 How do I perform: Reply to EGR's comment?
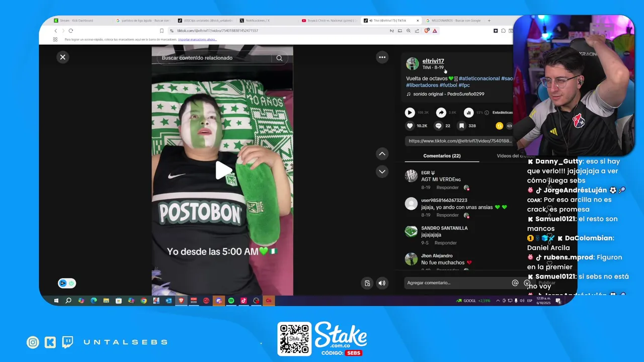(447, 188)
